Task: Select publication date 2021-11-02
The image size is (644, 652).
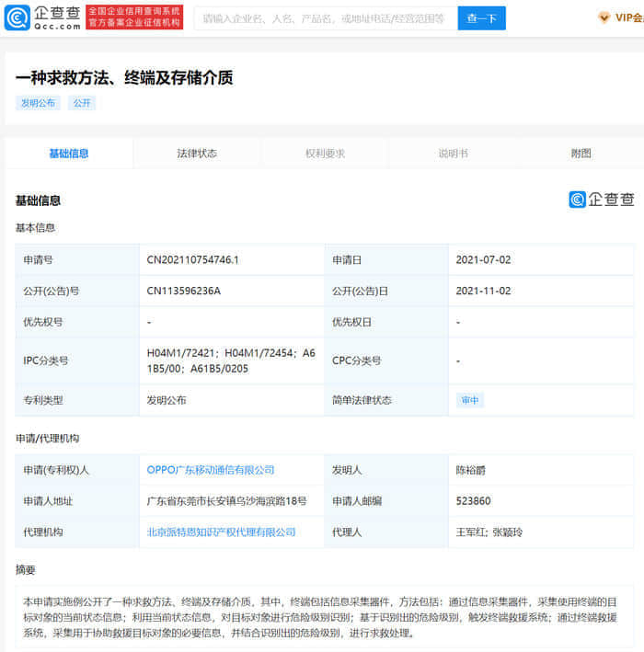Action: tap(483, 291)
